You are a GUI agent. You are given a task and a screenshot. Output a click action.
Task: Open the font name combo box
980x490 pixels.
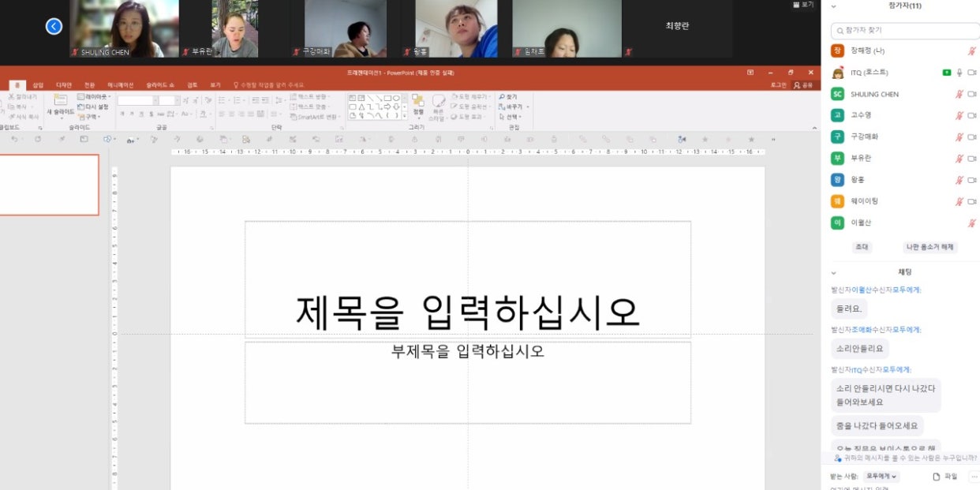pyautogui.click(x=137, y=100)
